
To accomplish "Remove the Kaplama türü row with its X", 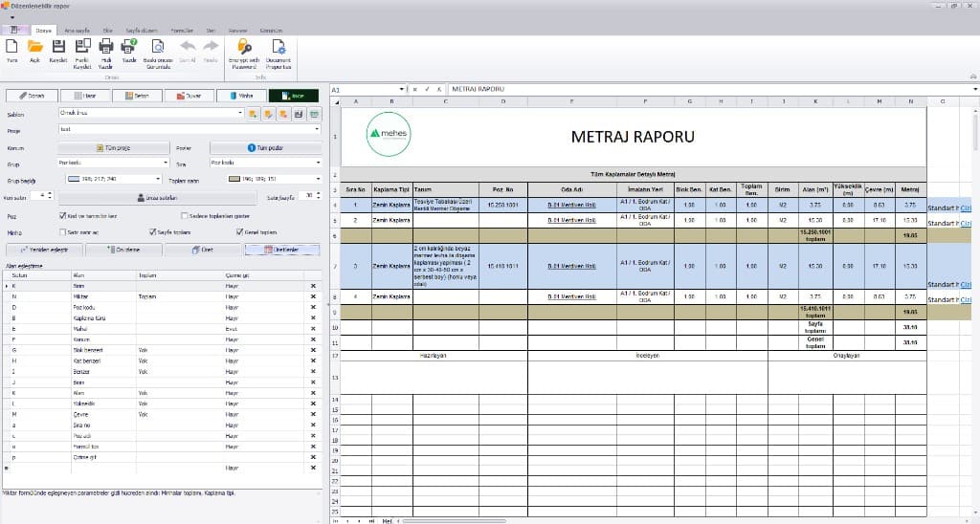I will pos(313,317).
